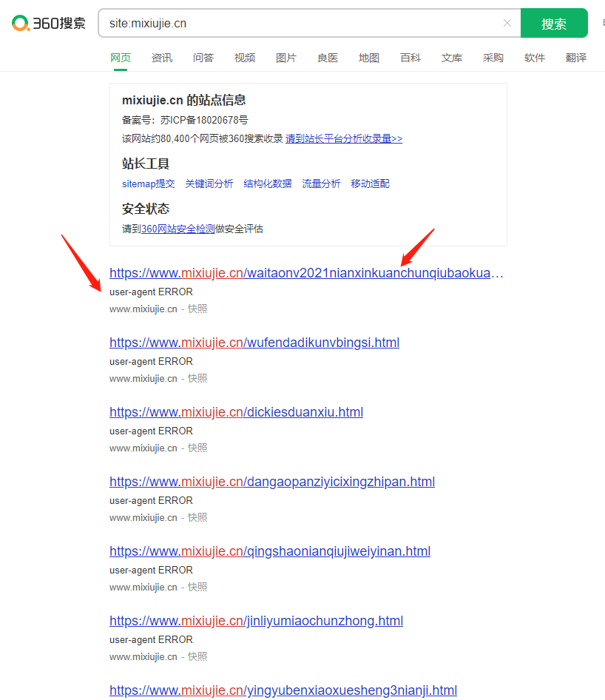Click user-agent ERROR under the dickiesduanxiu result

tap(151, 431)
